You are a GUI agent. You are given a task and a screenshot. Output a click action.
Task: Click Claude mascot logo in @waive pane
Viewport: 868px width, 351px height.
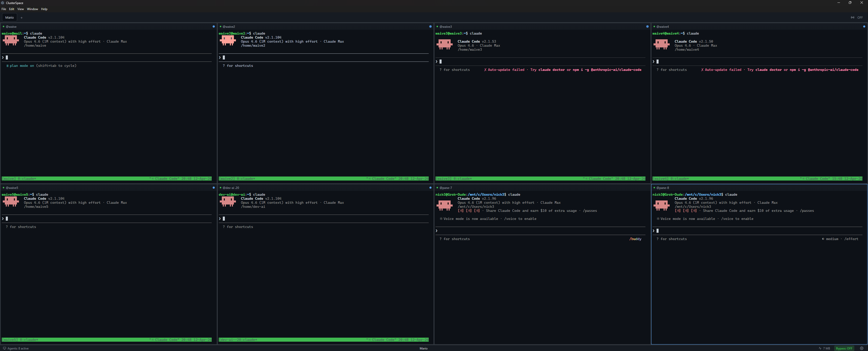coord(11,40)
